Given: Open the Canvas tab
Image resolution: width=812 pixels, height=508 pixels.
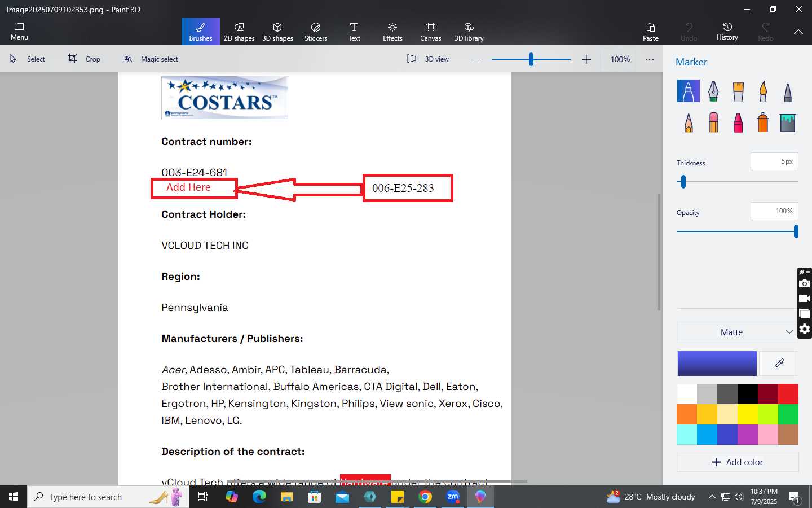Looking at the screenshot, I should [431, 32].
